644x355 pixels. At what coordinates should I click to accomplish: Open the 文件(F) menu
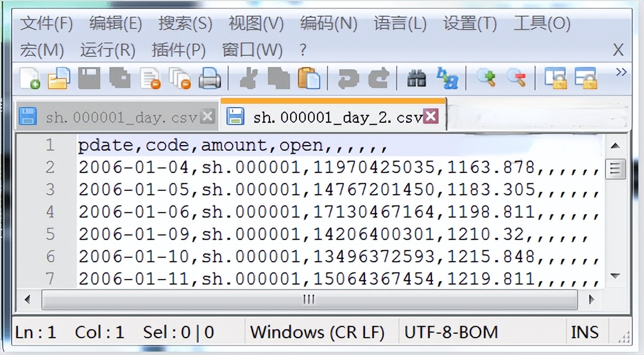click(x=46, y=23)
